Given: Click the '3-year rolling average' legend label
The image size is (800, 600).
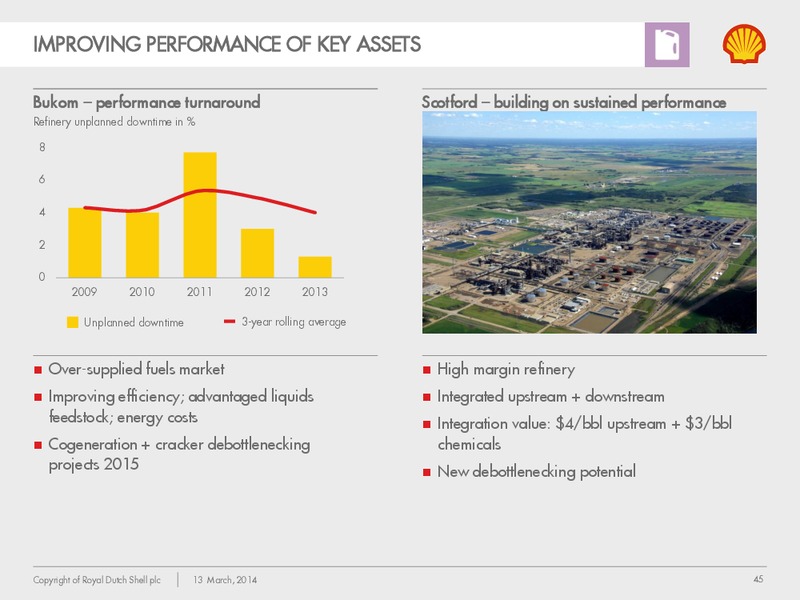Looking at the screenshot, I should click(294, 322).
